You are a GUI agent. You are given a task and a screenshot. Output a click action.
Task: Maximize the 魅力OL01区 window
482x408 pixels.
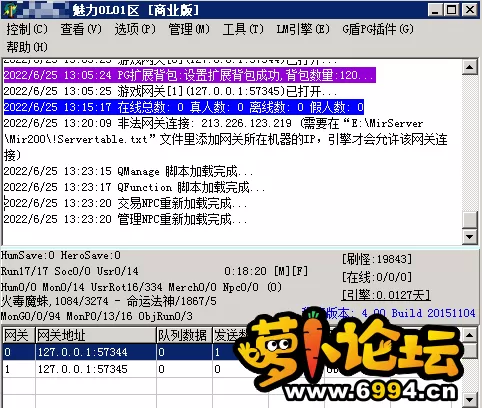[x=452, y=10]
